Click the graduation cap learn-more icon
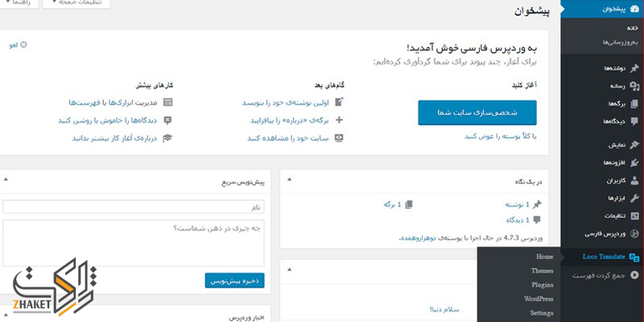644x322 pixels. (167, 138)
